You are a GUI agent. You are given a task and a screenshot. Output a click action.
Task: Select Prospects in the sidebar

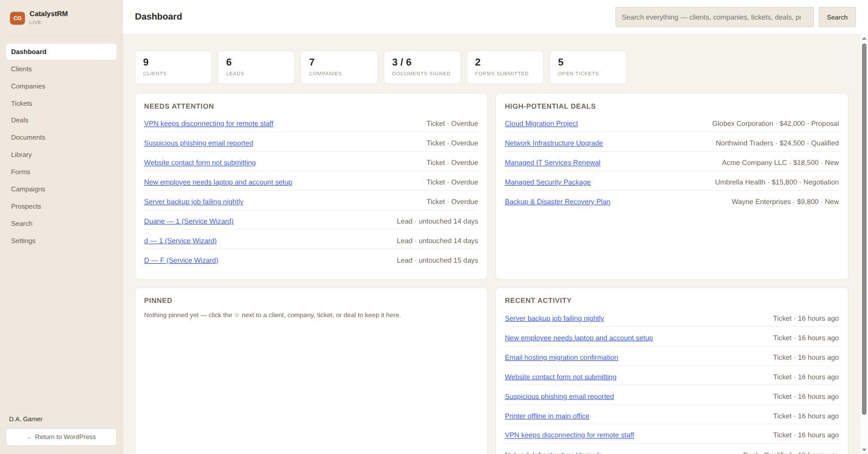(x=61, y=206)
